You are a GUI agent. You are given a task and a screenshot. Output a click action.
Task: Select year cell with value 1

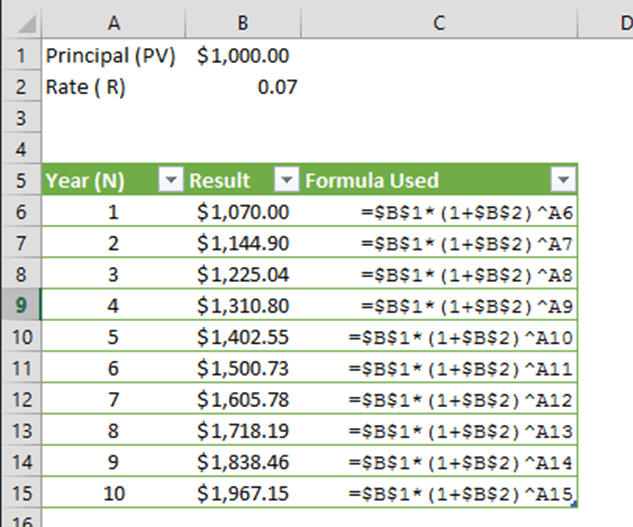(113, 212)
